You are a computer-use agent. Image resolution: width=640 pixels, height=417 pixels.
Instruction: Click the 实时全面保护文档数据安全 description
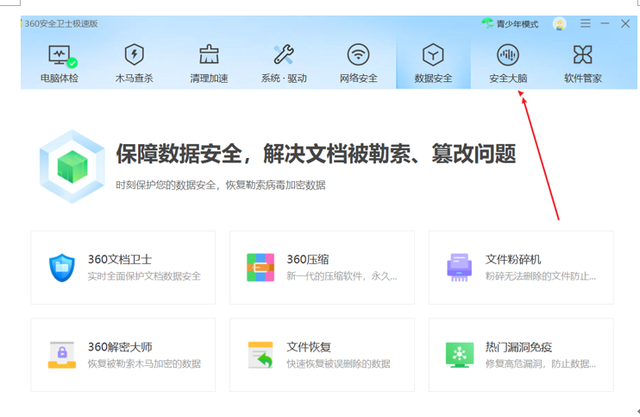click(x=144, y=276)
